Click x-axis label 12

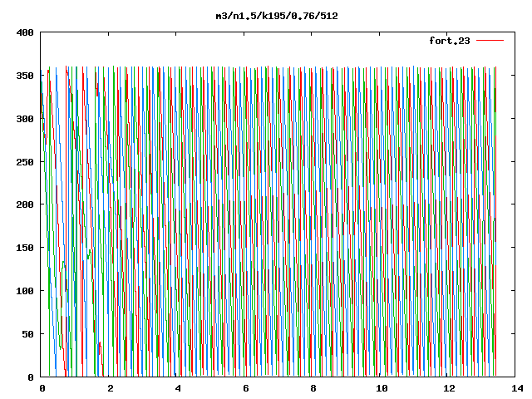coord(450,388)
